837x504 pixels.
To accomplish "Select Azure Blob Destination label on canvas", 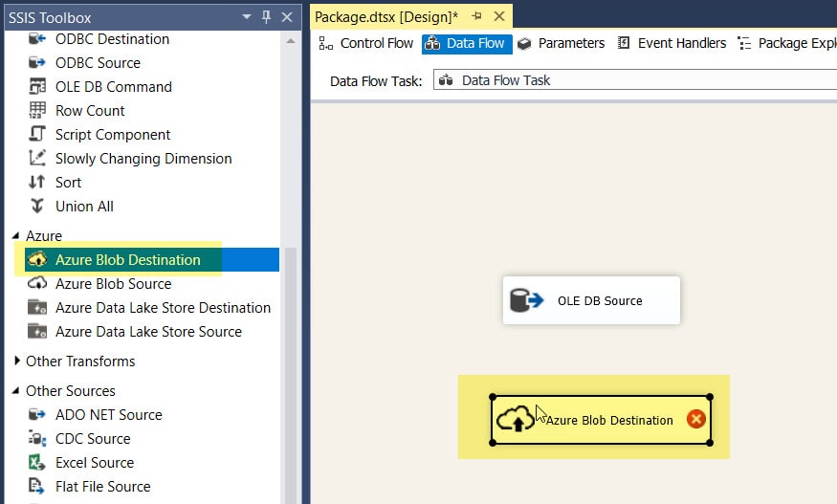I will [609, 420].
